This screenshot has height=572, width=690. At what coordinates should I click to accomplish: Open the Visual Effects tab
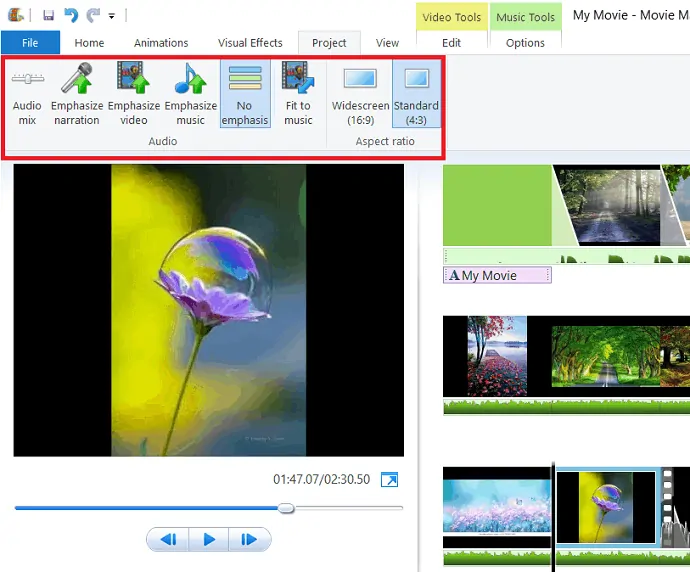[x=250, y=43]
